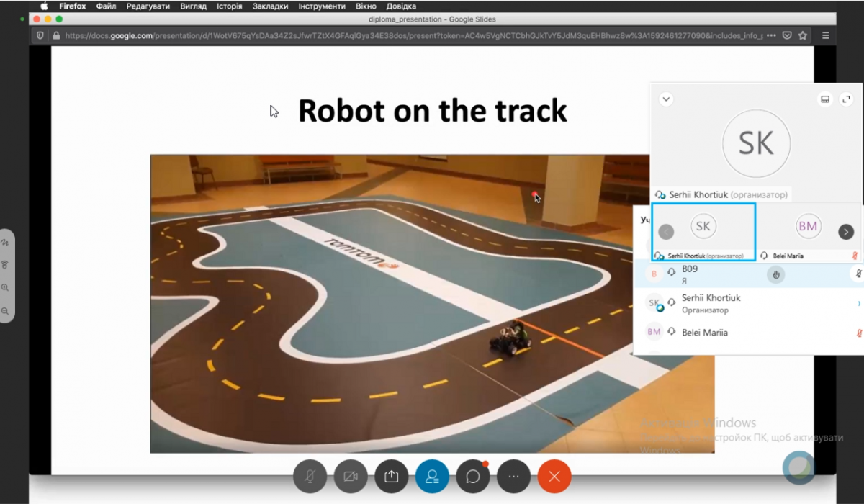Unmute the microphone in the meeting toolbar
The width and height of the screenshot is (864, 504).
(x=310, y=476)
